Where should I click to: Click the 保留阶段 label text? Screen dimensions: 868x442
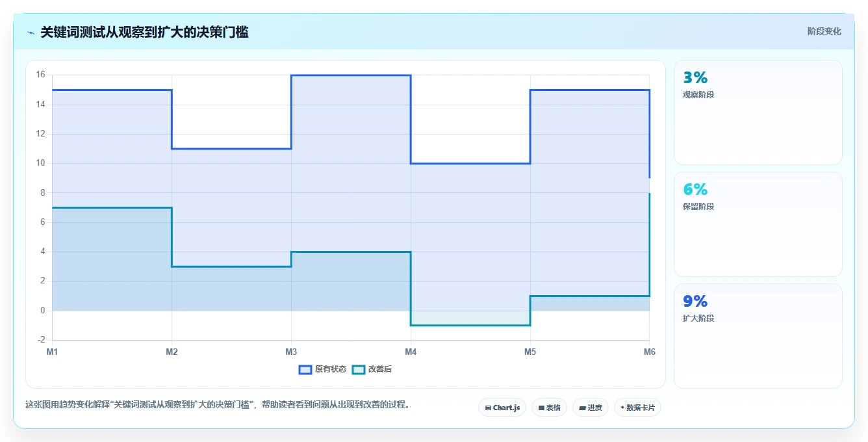pos(698,207)
